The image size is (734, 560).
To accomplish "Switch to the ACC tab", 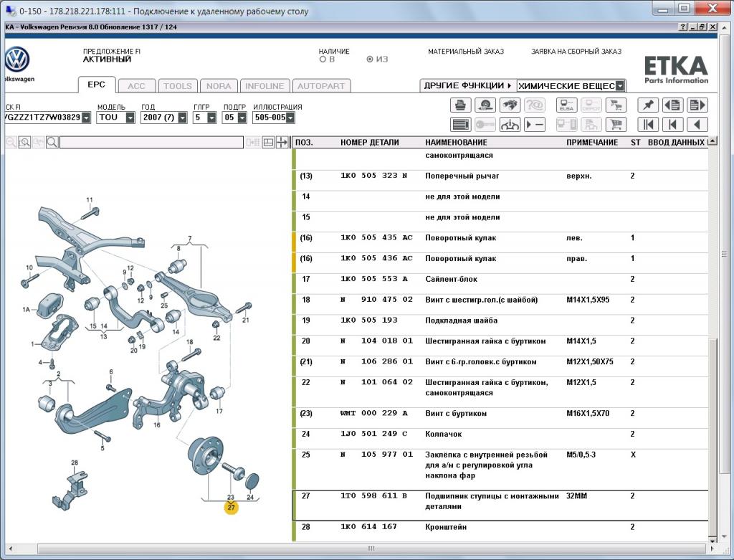I will tap(136, 86).
